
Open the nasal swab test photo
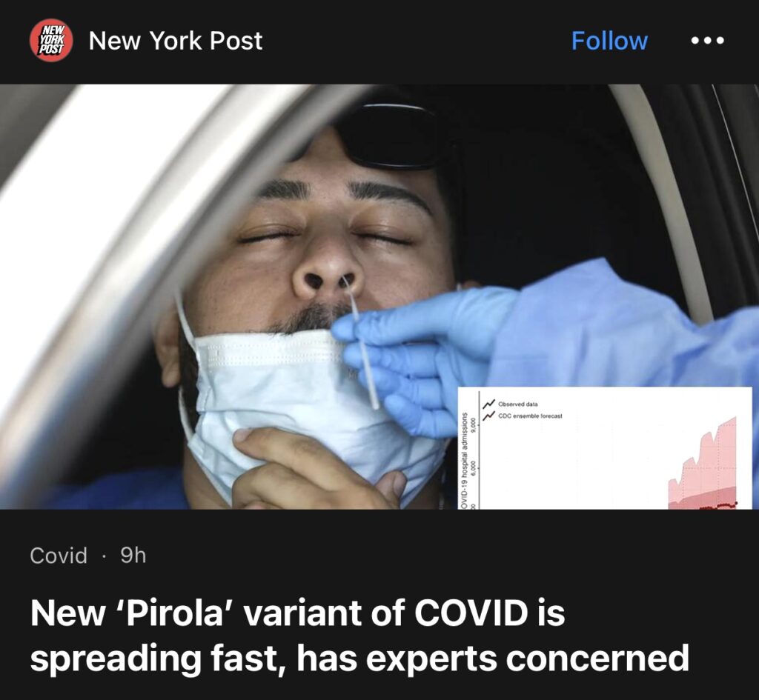coord(379,296)
